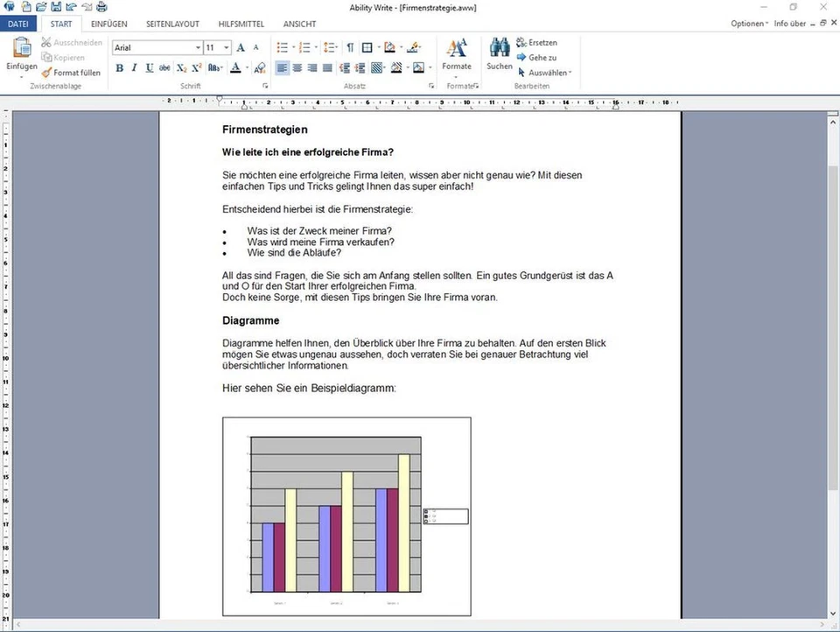840x632 pixels.
Task: Activate Format füllen
Action: point(72,73)
